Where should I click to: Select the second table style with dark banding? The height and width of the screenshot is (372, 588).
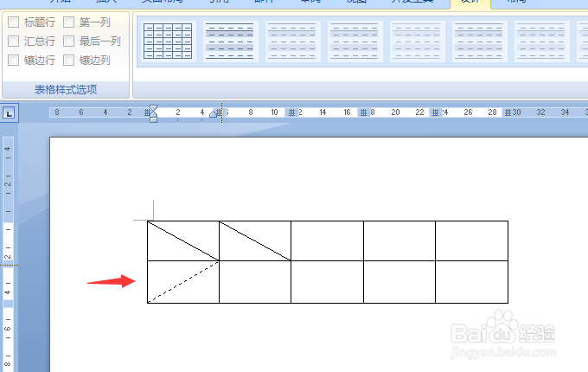[230, 41]
